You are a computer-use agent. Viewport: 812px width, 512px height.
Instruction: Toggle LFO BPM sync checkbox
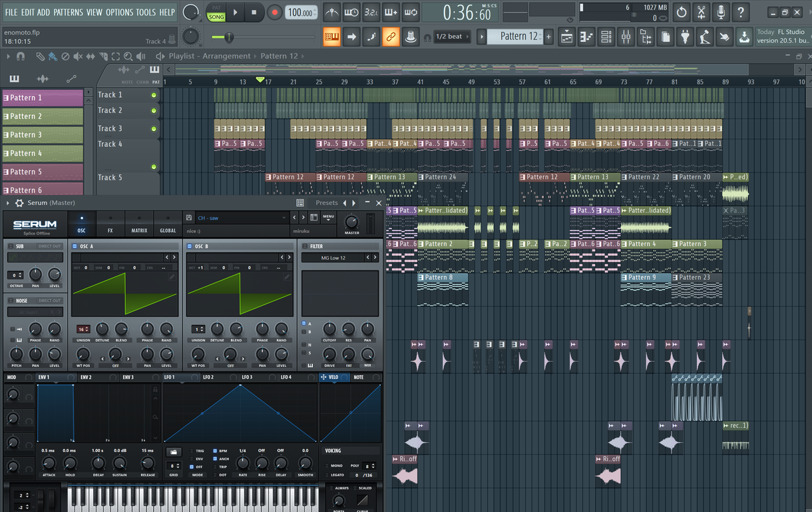click(215, 451)
